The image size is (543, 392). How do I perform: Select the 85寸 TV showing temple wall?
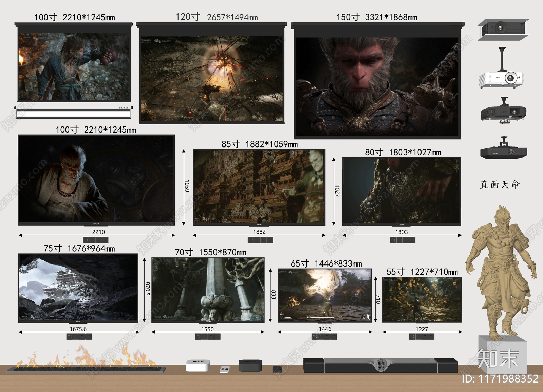259,188
